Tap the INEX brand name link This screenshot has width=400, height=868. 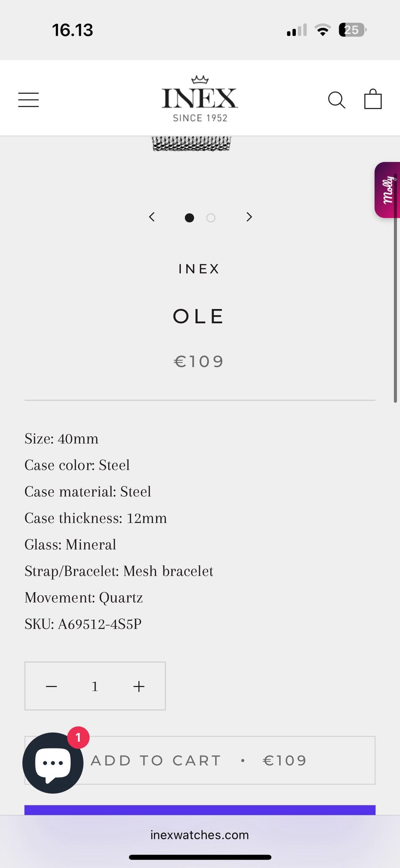(x=199, y=269)
